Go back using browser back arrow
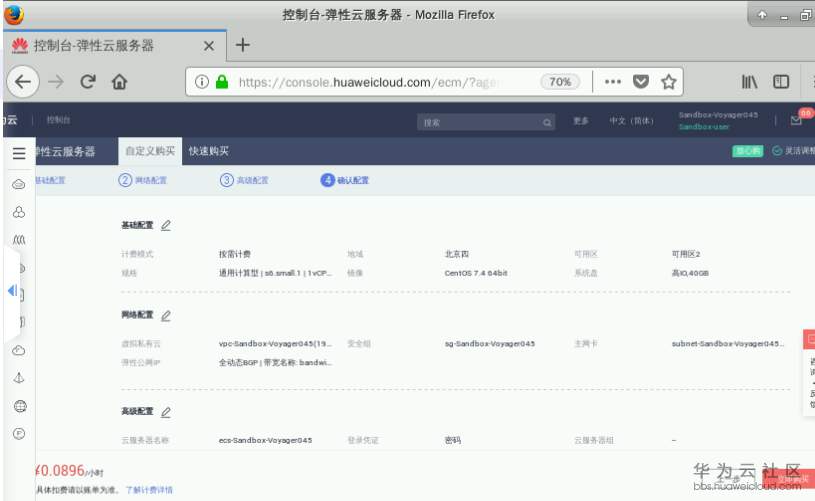This screenshot has width=815, height=501. pyautogui.click(x=23, y=82)
